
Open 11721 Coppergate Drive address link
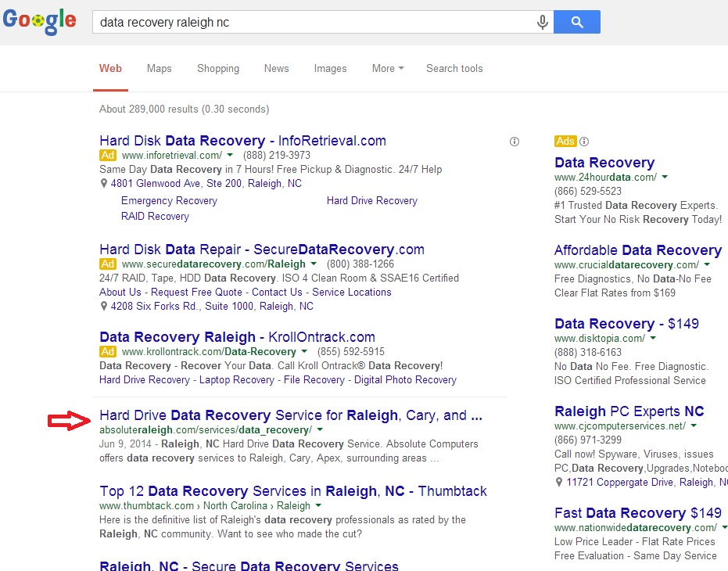pyautogui.click(x=647, y=483)
